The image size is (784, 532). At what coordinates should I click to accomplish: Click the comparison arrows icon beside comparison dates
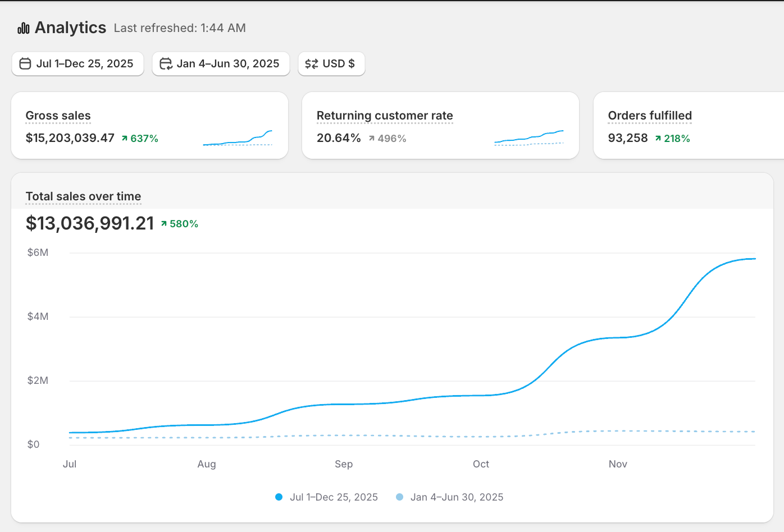(166, 63)
